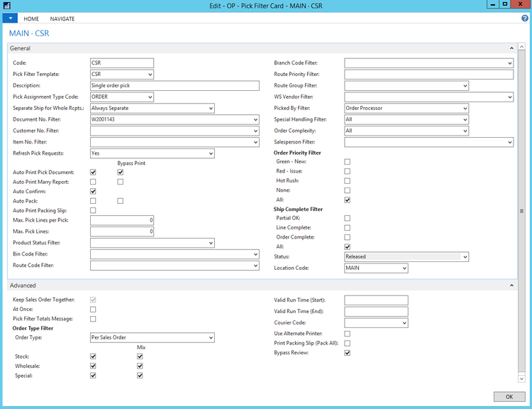Screen dimensions: 532x409
Task: Click the vertical scrollbar down arrow
Action: point(521,378)
